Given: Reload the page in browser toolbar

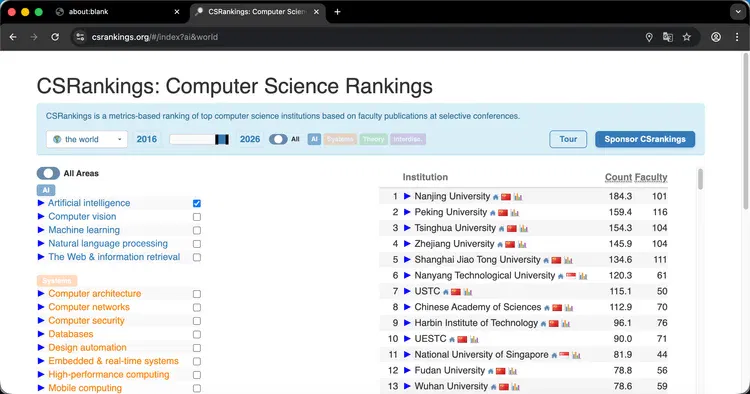Looking at the screenshot, I should [x=55, y=37].
